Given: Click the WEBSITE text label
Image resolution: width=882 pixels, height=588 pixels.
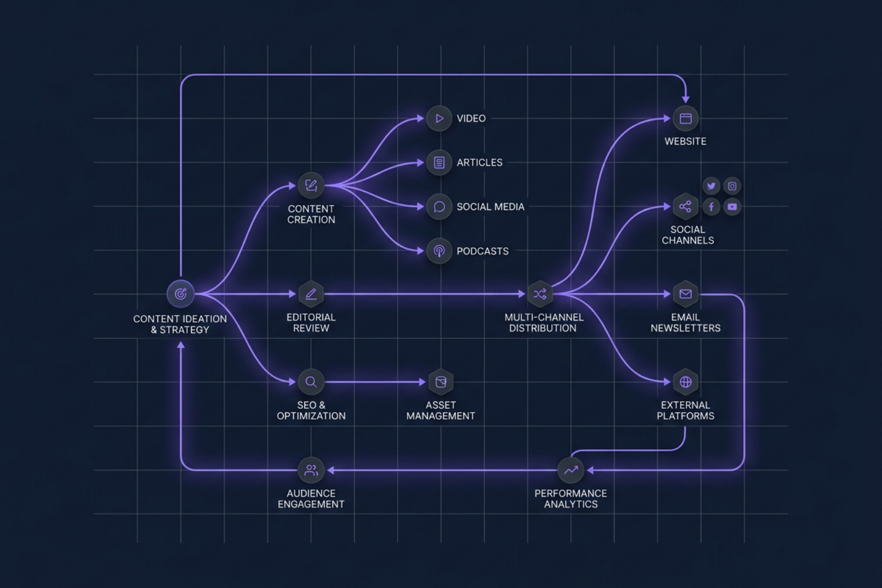Looking at the screenshot, I should pyautogui.click(x=686, y=141).
